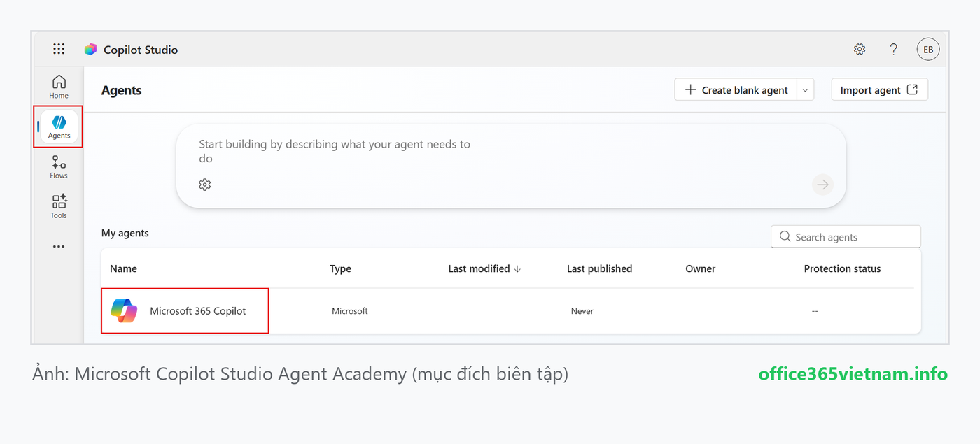Click the prompt box settings gear icon
Screen dimensions: 980x444
click(x=204, y=185)
